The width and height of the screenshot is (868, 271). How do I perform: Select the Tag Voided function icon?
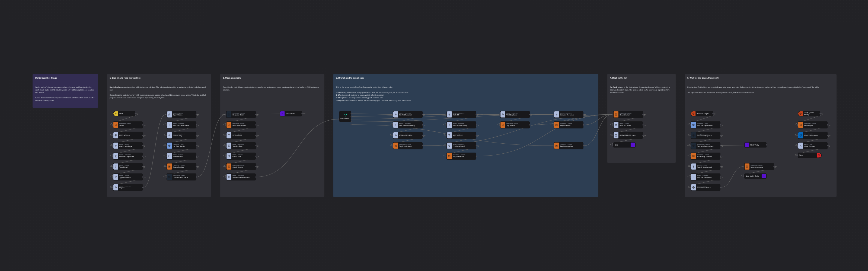pyautogui.click(x=503, y=125)
